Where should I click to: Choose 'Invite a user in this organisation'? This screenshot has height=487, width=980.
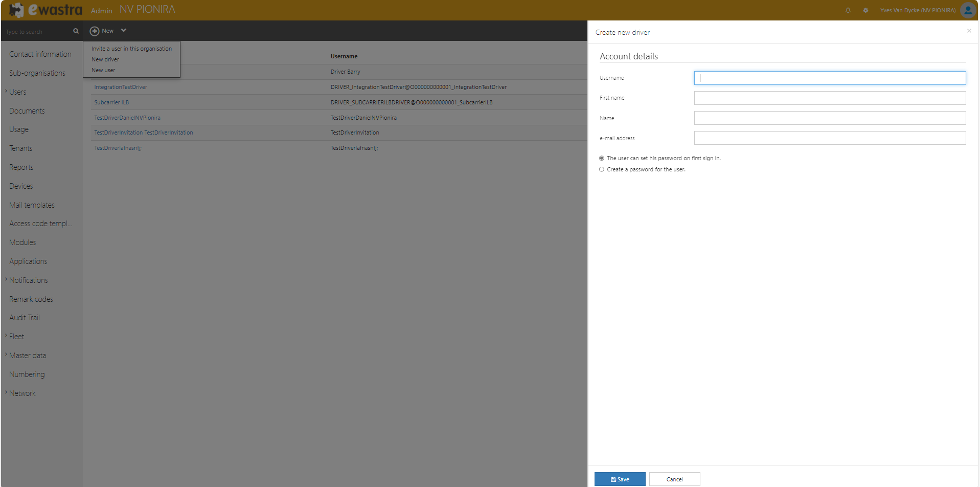[x=131, y=49]
